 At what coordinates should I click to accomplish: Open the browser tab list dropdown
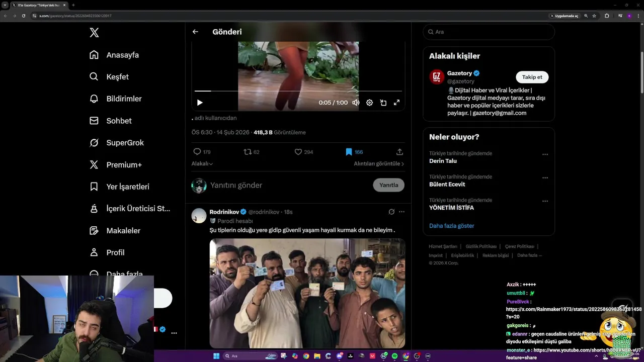pyautogui.click(x=5, y=5)
